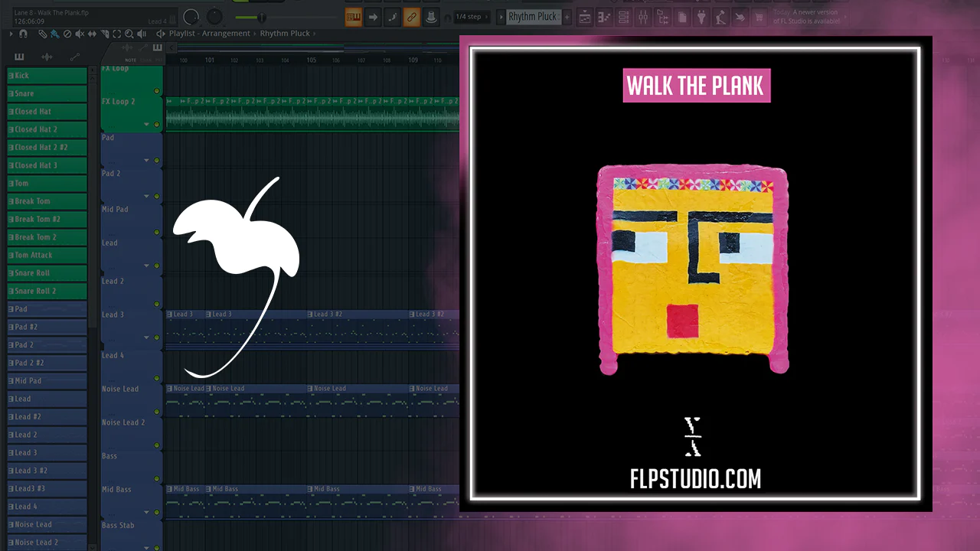Select the playback speaker tool

click(141, 34)
